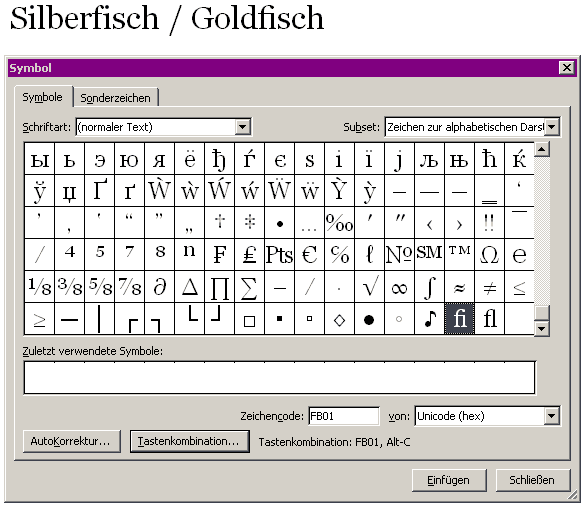Select the greater-than-or-equal symbol
This screenshot has height=510, width=586.
[x=40, y=319]
